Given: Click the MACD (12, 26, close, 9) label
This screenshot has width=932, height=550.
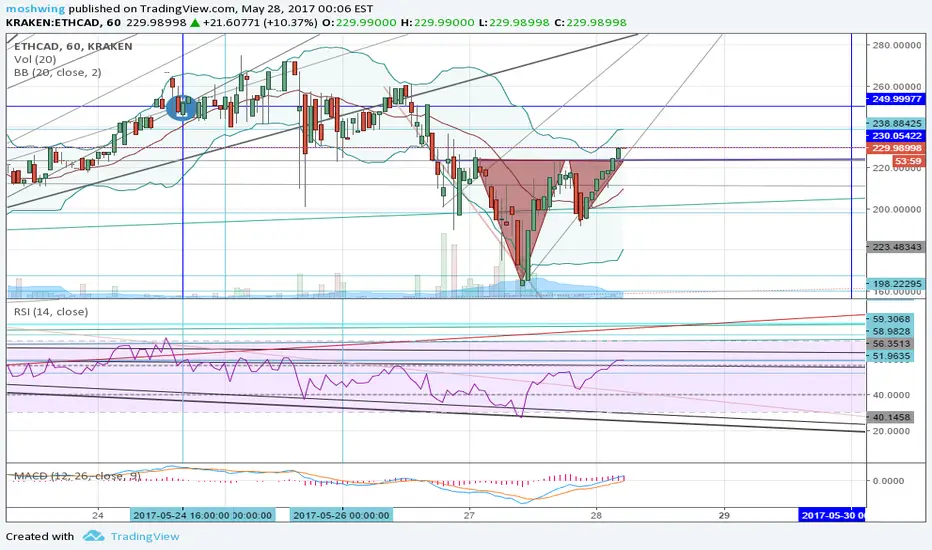Looking at the screenshot, I should point(77,476).
